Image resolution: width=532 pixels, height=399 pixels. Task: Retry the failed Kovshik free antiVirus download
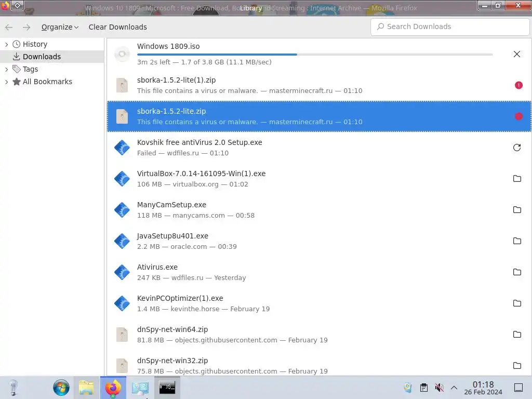[x=517, y=148]
